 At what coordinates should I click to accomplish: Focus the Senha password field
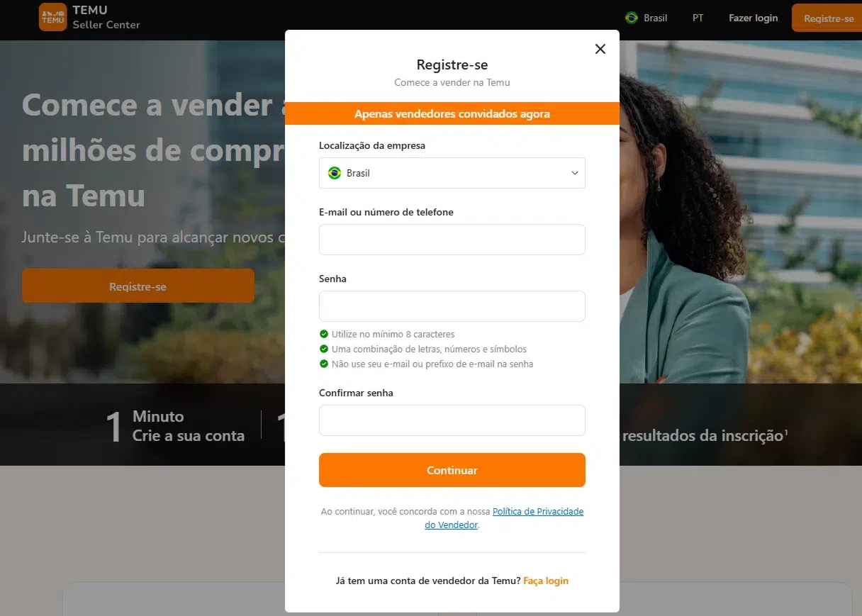coord(452,306)
